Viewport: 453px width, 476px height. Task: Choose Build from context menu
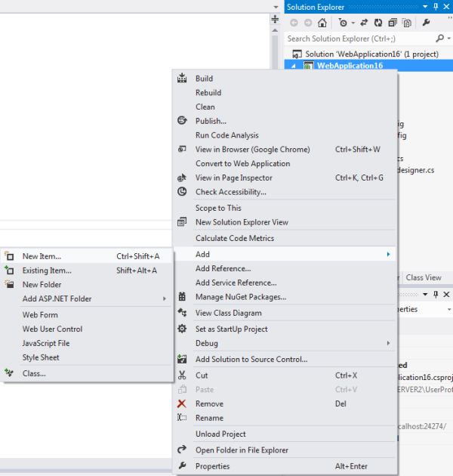click(285, 79)
